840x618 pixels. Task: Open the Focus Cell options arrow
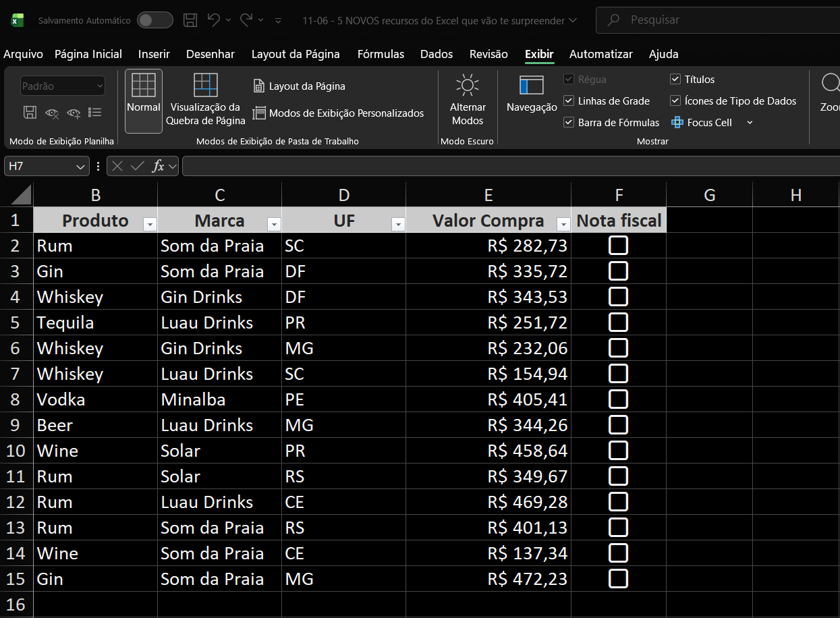tap(749, 123)
